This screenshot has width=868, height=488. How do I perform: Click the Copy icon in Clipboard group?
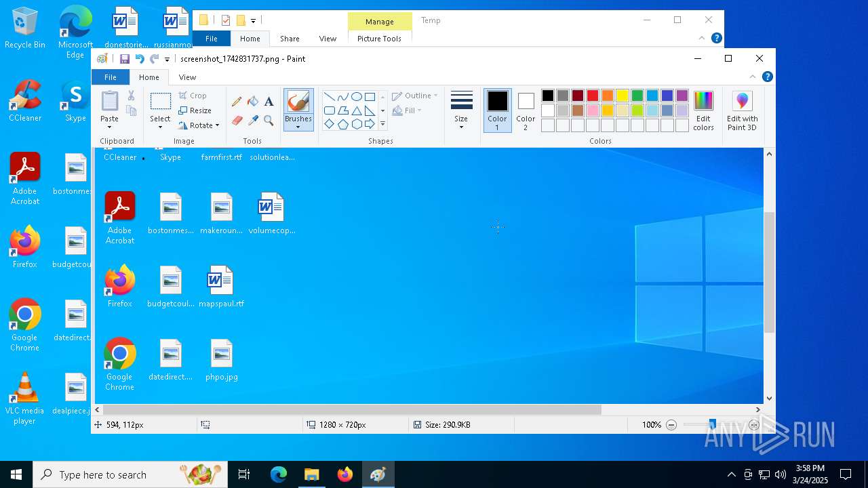(x=131, y=110)
